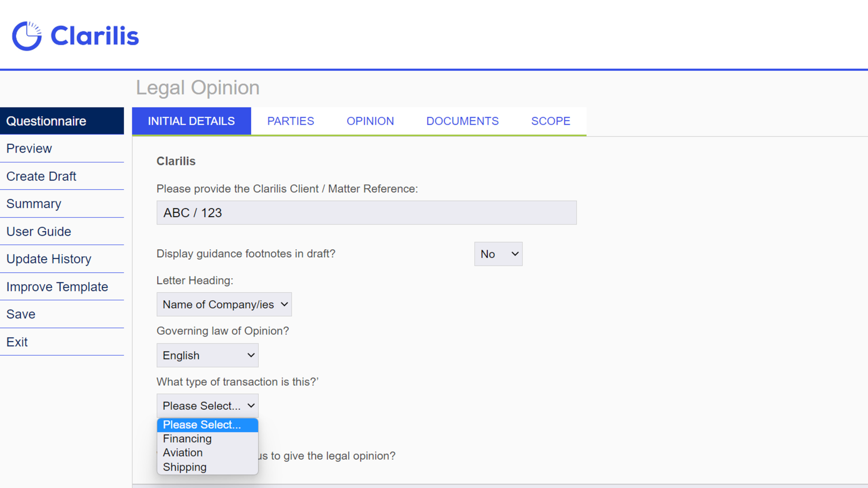This screenshot has width=868, height=488.
Task: Expand the Letter Heading dropdown
Action: point(224,305)
